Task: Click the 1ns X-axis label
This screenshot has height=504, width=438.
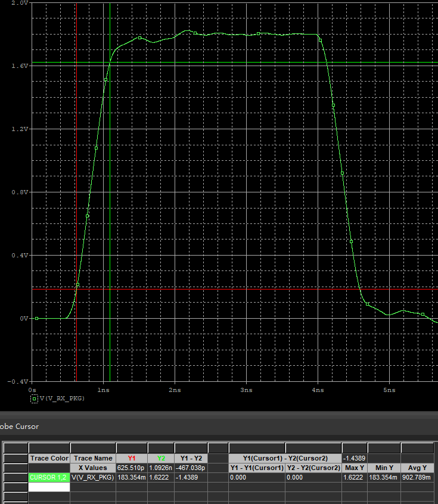Action: [x=103, y=390]
